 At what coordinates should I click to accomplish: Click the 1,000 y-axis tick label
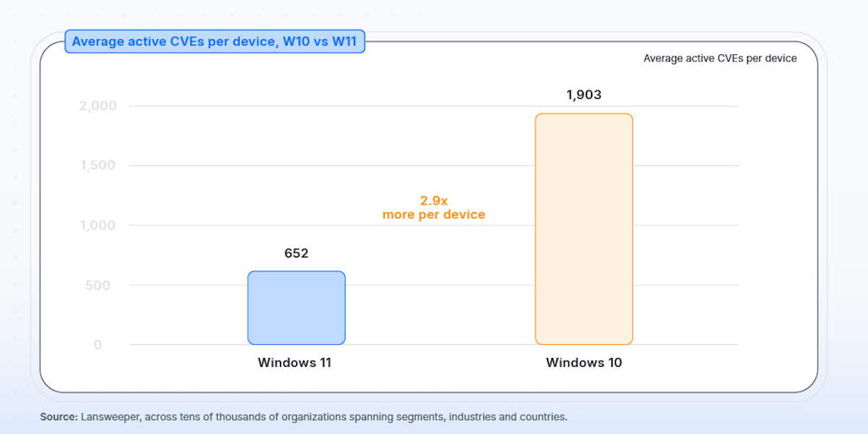click(x=98, y=226)
